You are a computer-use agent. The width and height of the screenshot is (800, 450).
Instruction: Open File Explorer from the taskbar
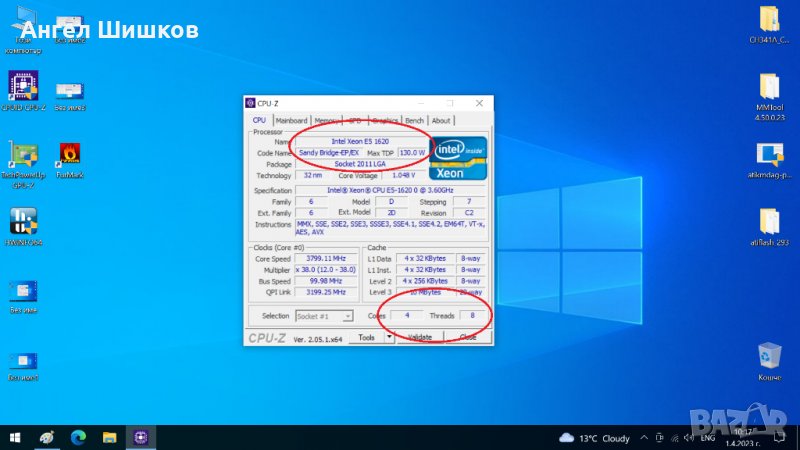(x=110, y=437)
